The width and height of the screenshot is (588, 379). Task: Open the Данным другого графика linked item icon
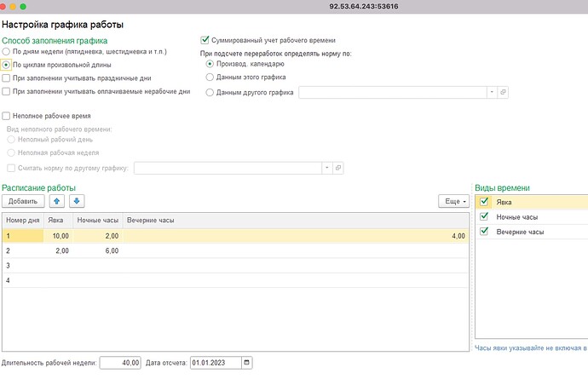[503, 92]
